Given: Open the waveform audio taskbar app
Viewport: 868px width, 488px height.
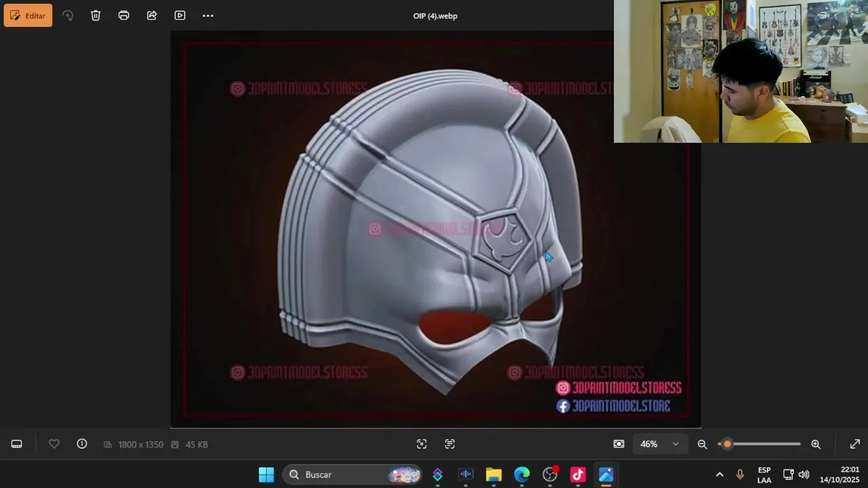Looking at the screenshot, I should click(466, 474).
